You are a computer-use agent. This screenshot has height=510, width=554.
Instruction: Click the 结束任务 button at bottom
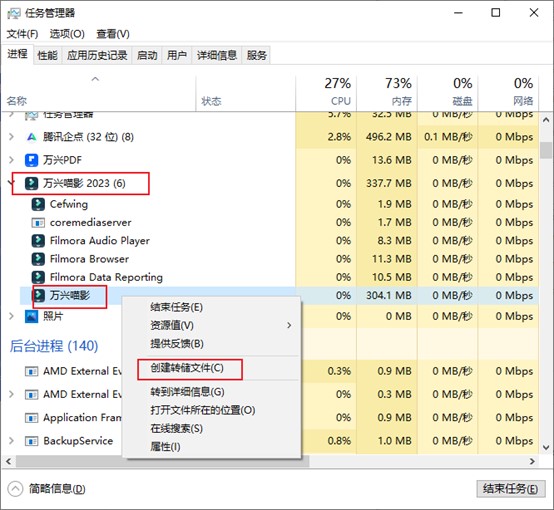[511, 489]
